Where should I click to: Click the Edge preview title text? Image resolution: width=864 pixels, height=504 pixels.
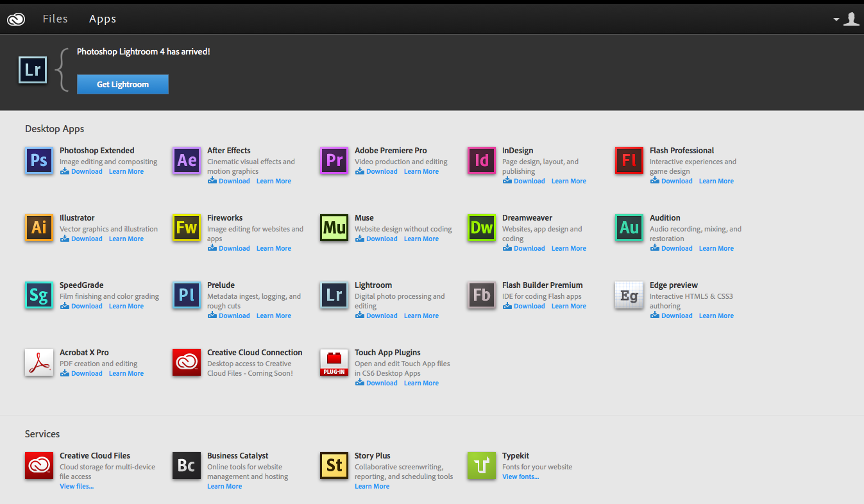[x=673, y=285]
